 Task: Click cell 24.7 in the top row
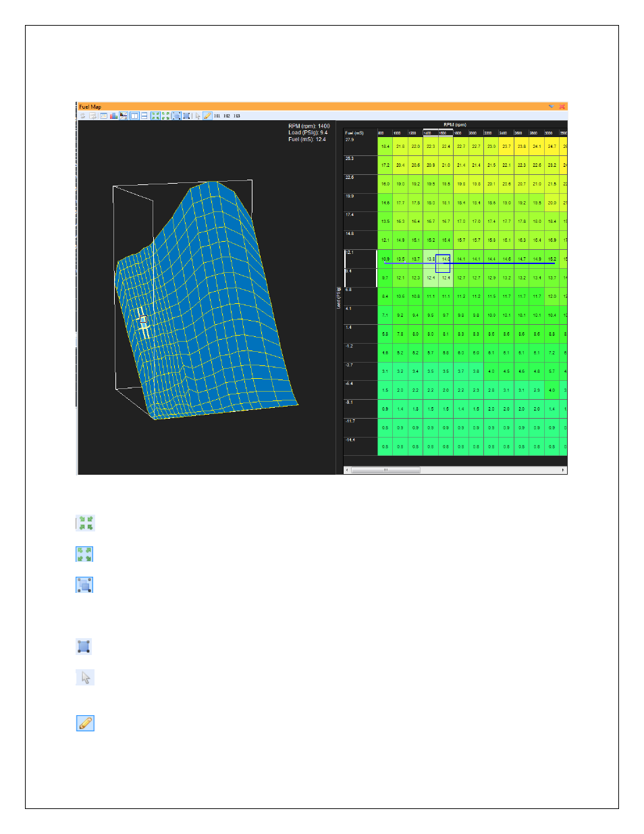[552, 146]
